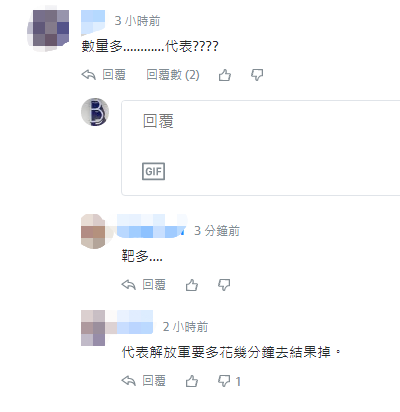The image size is (400, 412).
Task: Click reply arrow icon on 代表解放軍 comment
Action: tap(129, 381)
